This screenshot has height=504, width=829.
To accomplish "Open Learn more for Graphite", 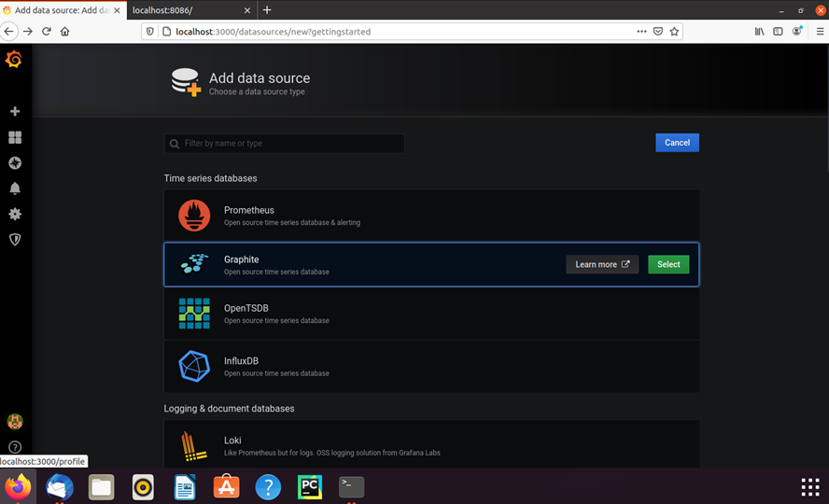I will coord(602,264).
